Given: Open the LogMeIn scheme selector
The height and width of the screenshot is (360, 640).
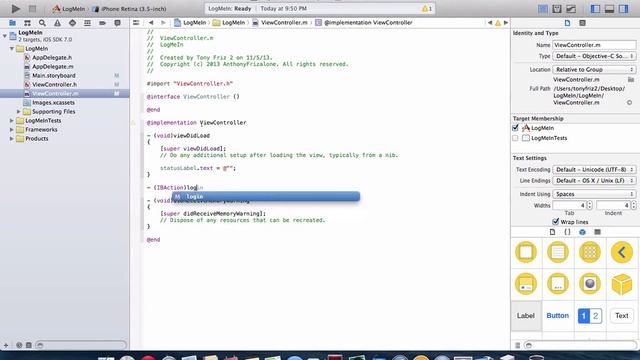Looking at the screenshot, I should click(x=69, y=9).
